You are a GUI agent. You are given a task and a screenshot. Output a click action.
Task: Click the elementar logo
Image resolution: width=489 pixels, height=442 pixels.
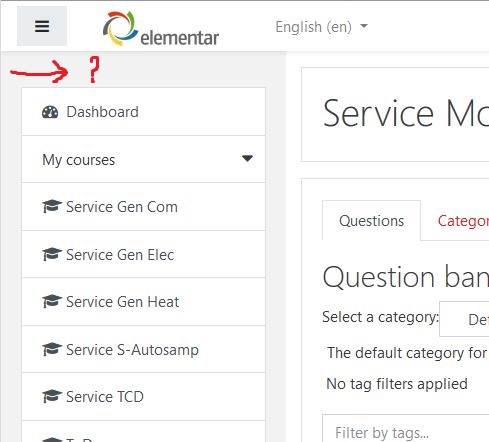coord(161,28)
